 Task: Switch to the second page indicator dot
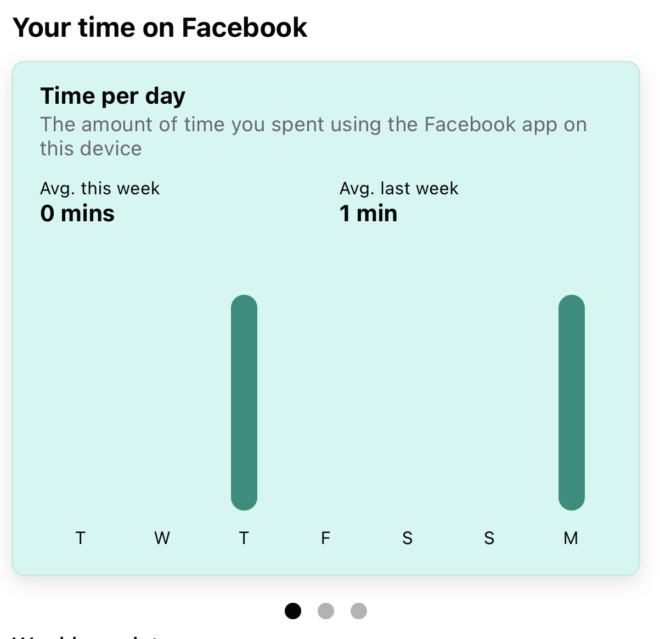coord(326,611)
